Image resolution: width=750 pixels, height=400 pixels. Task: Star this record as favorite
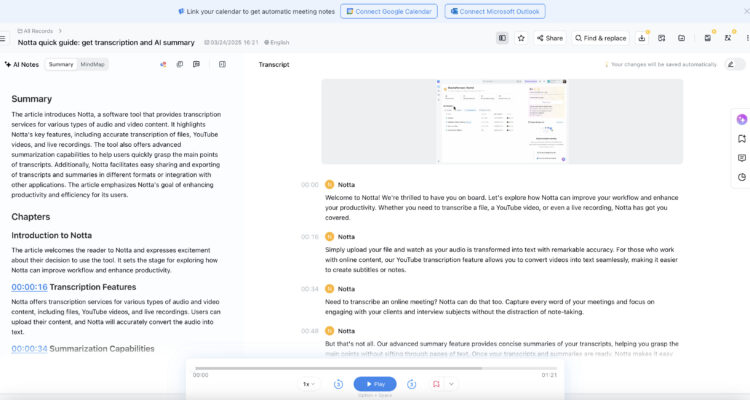[x=521, y=38]
